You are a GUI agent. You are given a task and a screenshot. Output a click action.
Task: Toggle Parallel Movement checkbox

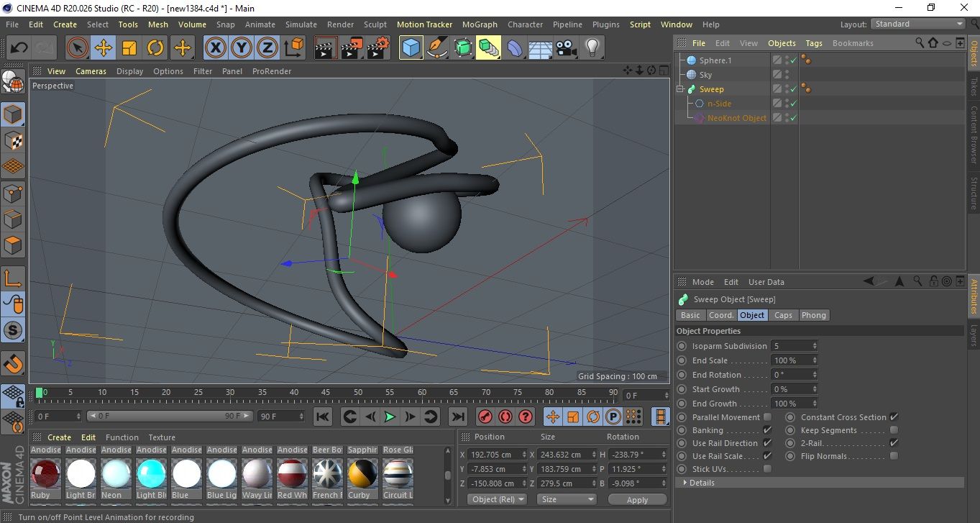pyautogui.click(x=767, y=417)
